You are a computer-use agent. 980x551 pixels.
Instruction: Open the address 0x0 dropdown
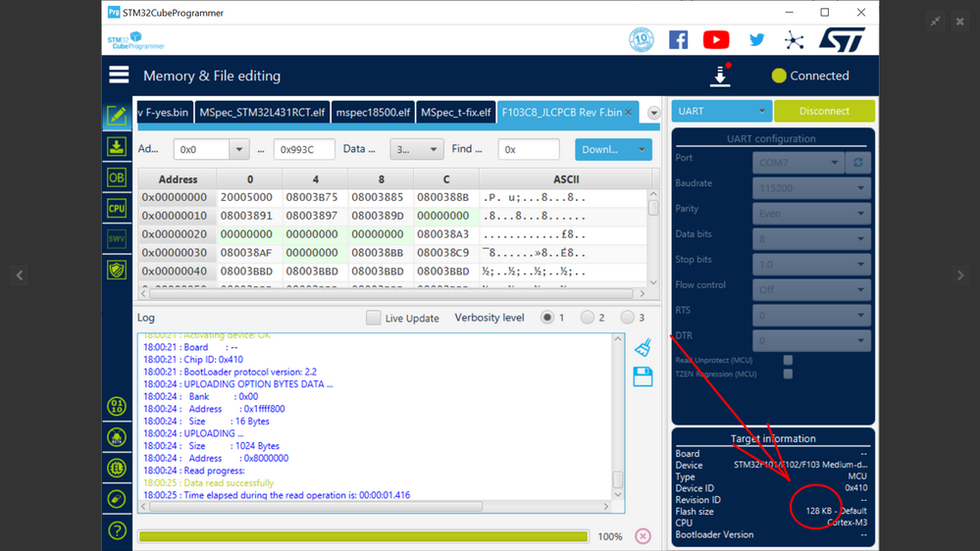click(x=238, y=149)
